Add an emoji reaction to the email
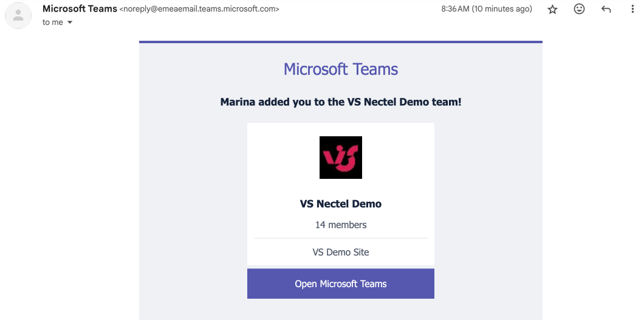This screenshot has height=320, width=644. point(579,9)
